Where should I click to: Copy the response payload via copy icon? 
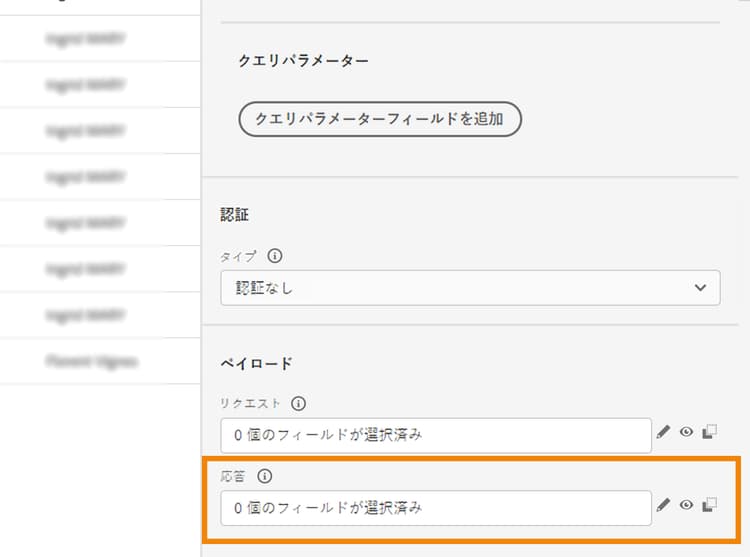click(x=710, y=506)
